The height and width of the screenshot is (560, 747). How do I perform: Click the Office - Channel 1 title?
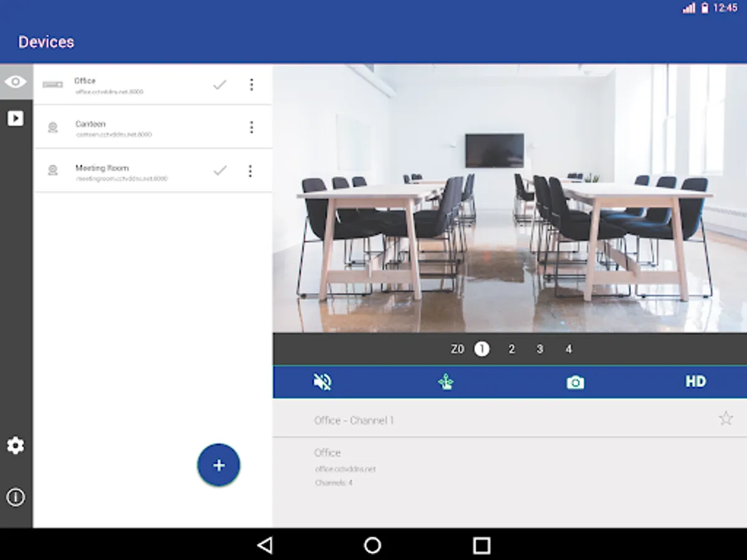point(354,421)
